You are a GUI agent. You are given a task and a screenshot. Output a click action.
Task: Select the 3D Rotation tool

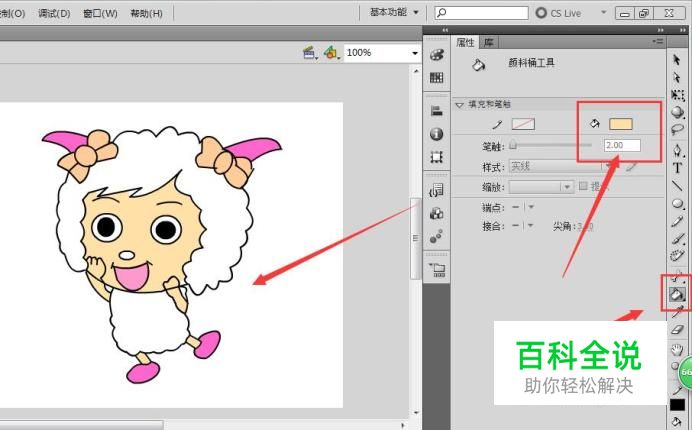point(677,112)
